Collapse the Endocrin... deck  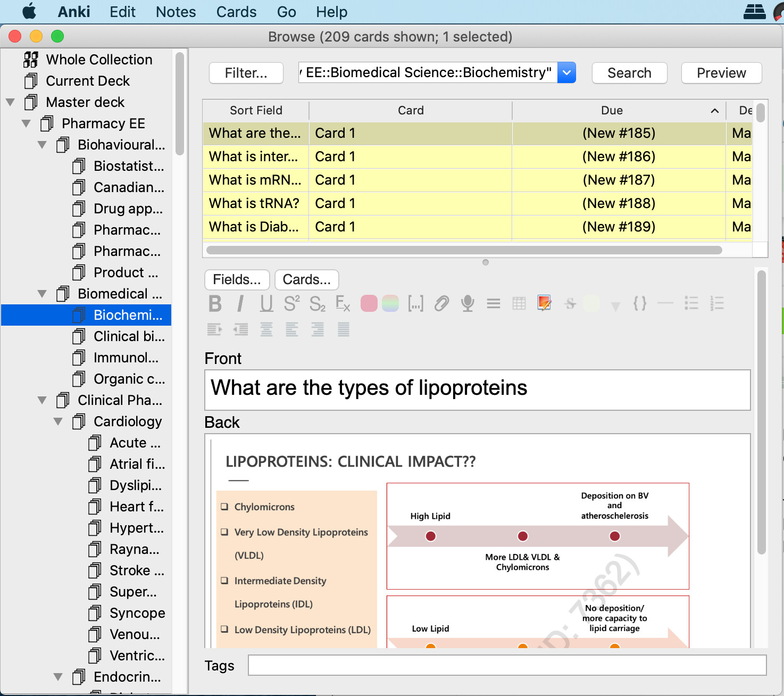(x=58, y=677)
